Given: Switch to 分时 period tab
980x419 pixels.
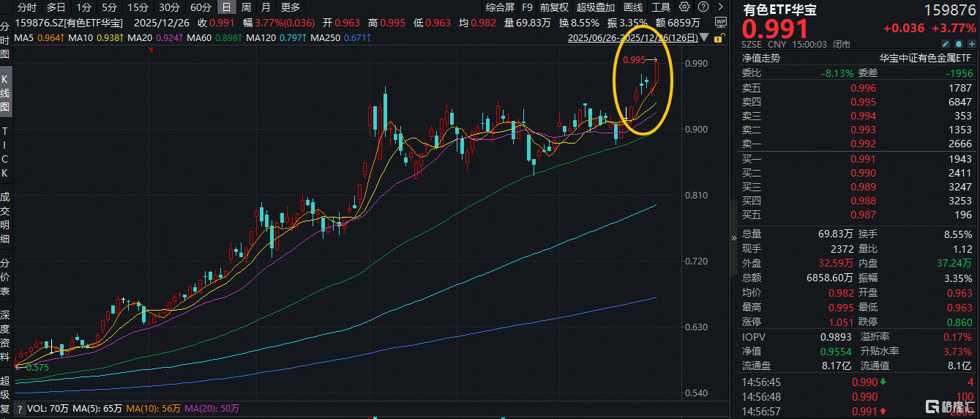Looking at the screenshot, I should (x=26, y=7).
